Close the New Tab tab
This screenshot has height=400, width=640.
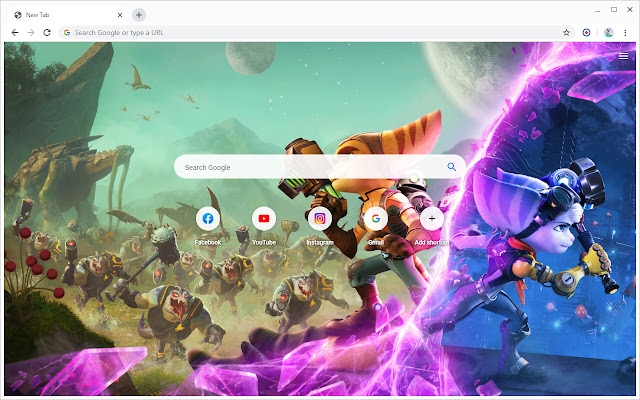120,15
